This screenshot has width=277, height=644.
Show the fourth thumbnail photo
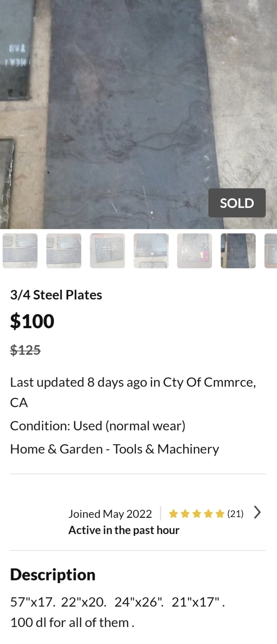[151, 251]
